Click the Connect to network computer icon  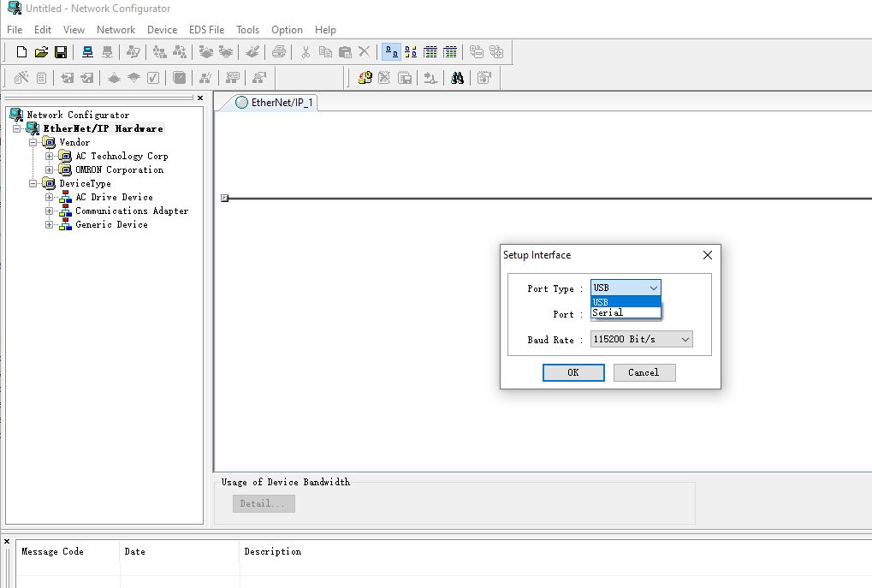pos(87,52)
